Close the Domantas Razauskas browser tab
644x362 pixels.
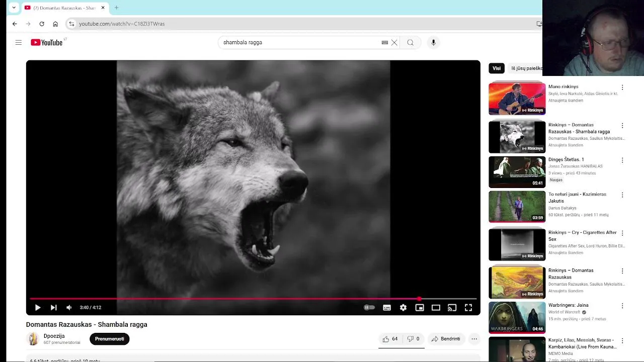(103, 8)
